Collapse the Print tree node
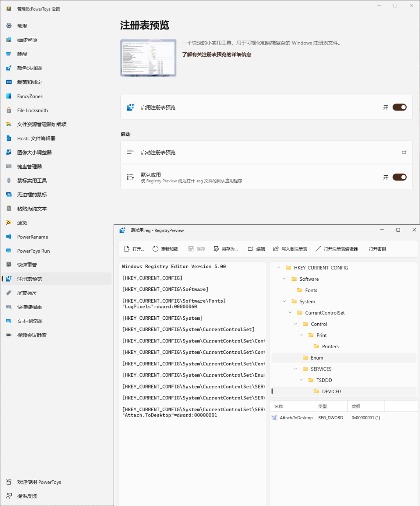 [301, 335]
